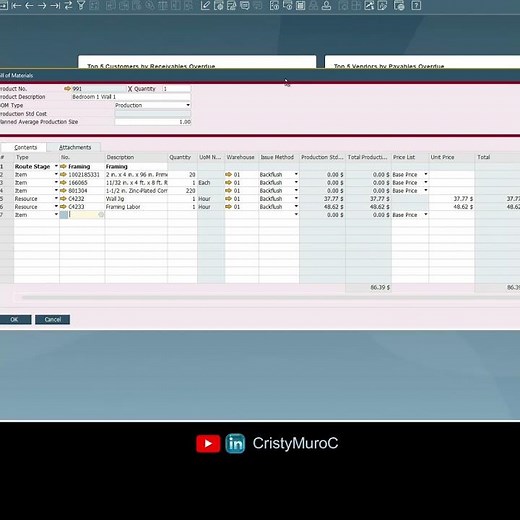This screenshot has width=520, height=520.
Task: Open link arrow for Framing route stage
Action: [x=63, y=166]
